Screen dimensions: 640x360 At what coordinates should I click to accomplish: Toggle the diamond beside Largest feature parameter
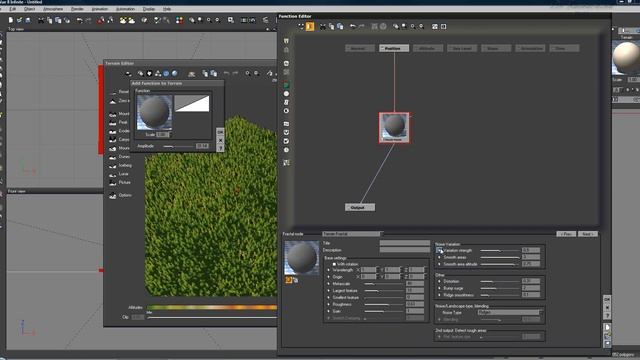tap(329, 291)
